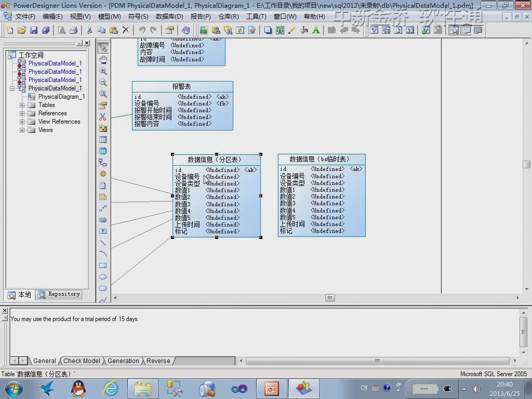532x399 pixels.
Task: Close the output panel
Action: [4, 311]
